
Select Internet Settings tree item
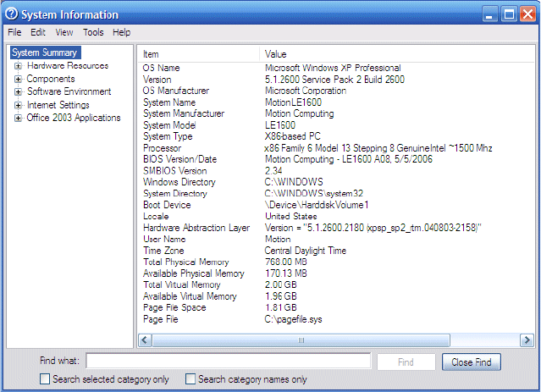pos(58,104)
